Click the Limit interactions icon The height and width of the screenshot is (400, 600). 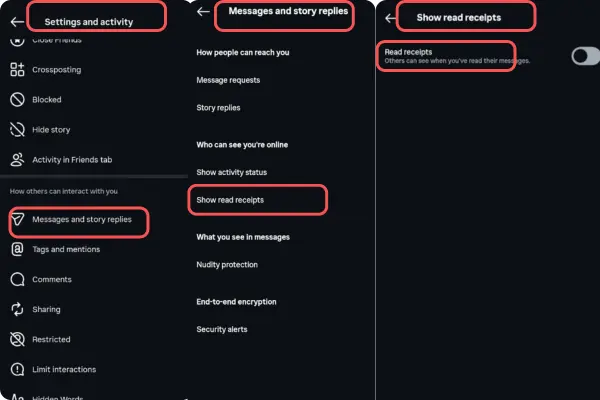[x=17, y=369]
